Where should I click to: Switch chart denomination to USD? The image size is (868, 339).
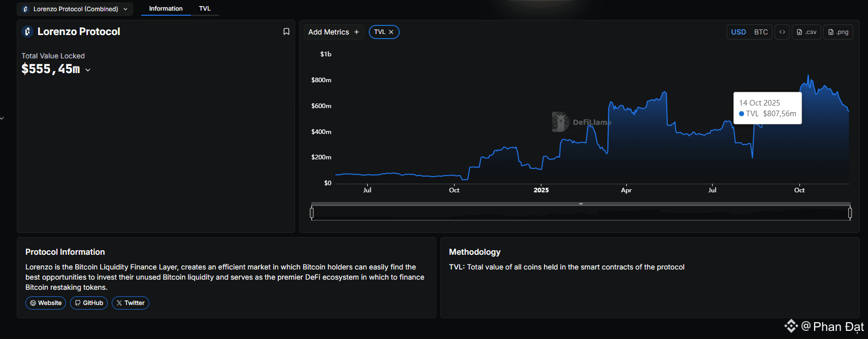738,32
